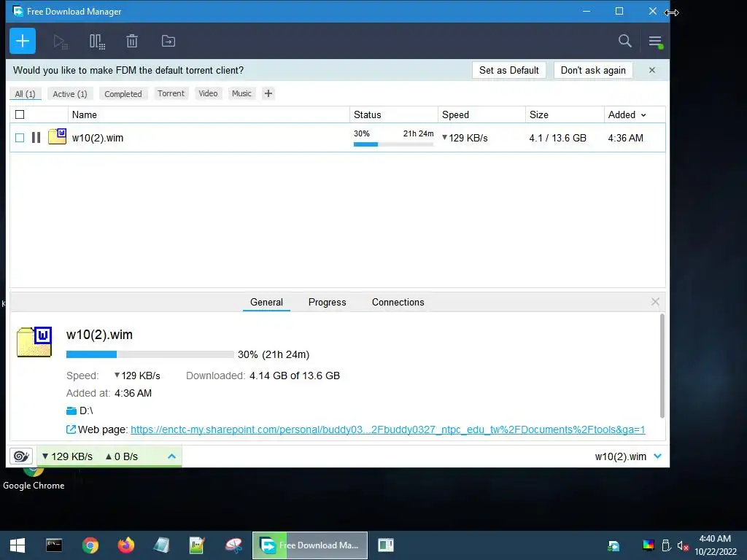The height and width of the screenshot is (560, 747).
Task: Dismiss the default torrent client banner
Action: coord(652,70)
